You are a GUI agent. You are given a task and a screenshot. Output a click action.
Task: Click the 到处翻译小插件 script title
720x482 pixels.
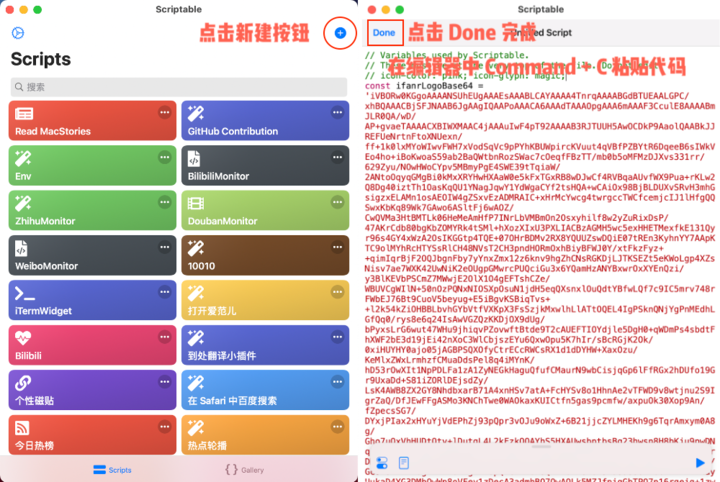(x=222, y=356)
